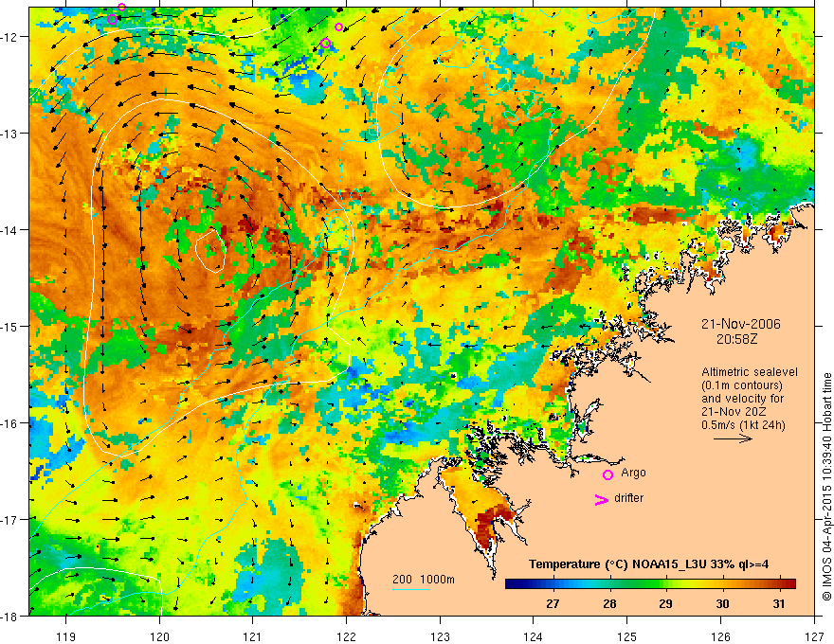The height and width of the screenshot is (644, 834).
Task: Click the magenta drifter arrow symbol in the legend
Action: point(601,500)
